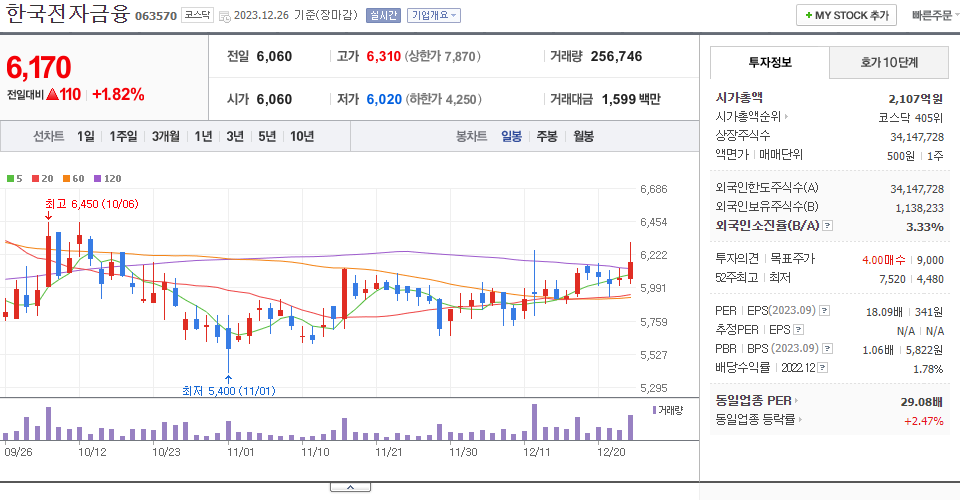Click the red up triangle beside 110
Image resolution: width=960 pixels, height=500 pixels.
(x=52, y=94)
